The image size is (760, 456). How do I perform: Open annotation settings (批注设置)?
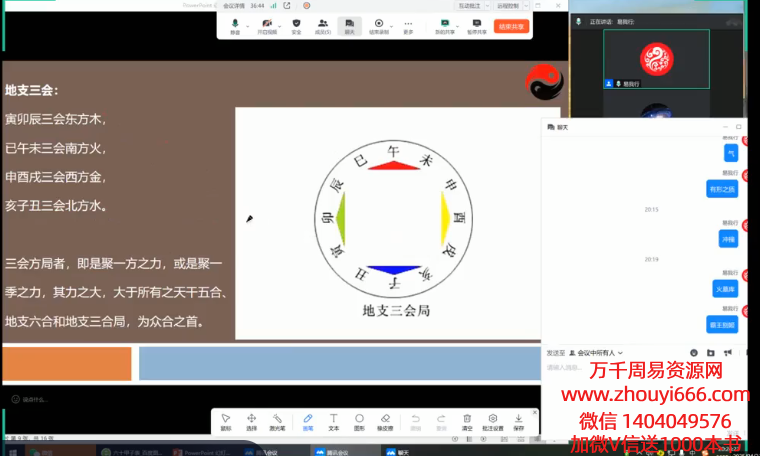[492, 420]
